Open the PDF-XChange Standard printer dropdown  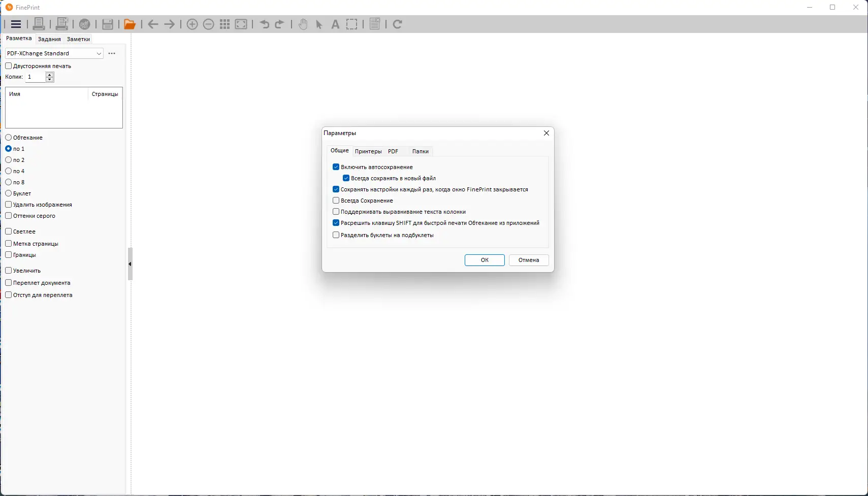(x=100, y=53)
